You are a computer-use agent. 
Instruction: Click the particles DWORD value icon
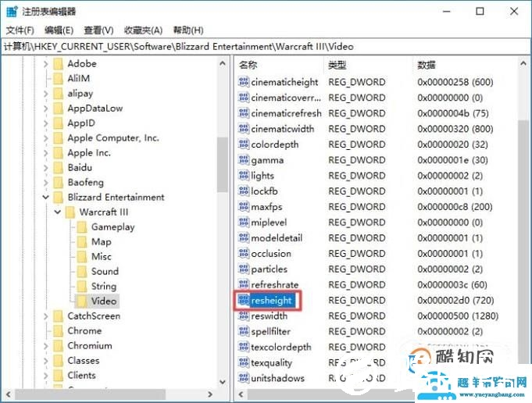[x=244, y=269]
